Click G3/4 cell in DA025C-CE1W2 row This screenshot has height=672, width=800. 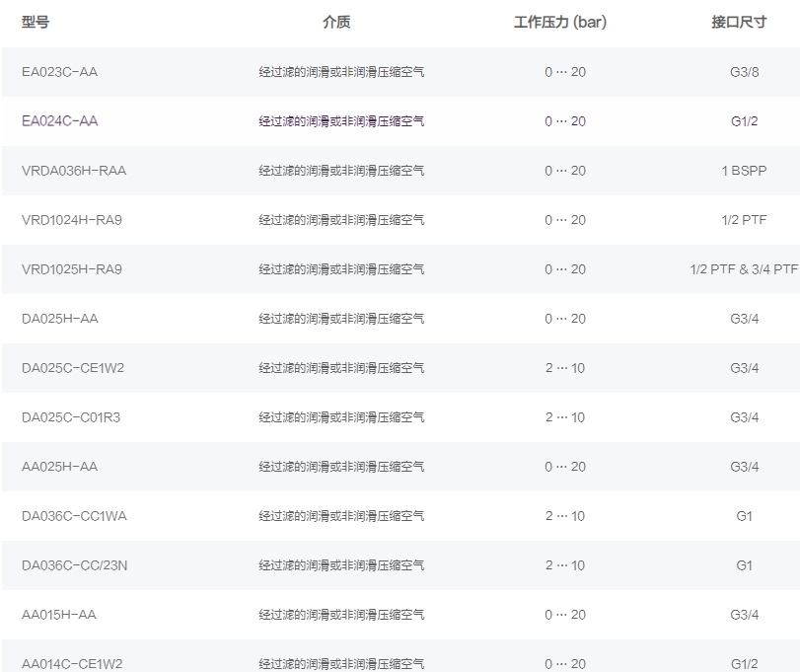point(745,368)
